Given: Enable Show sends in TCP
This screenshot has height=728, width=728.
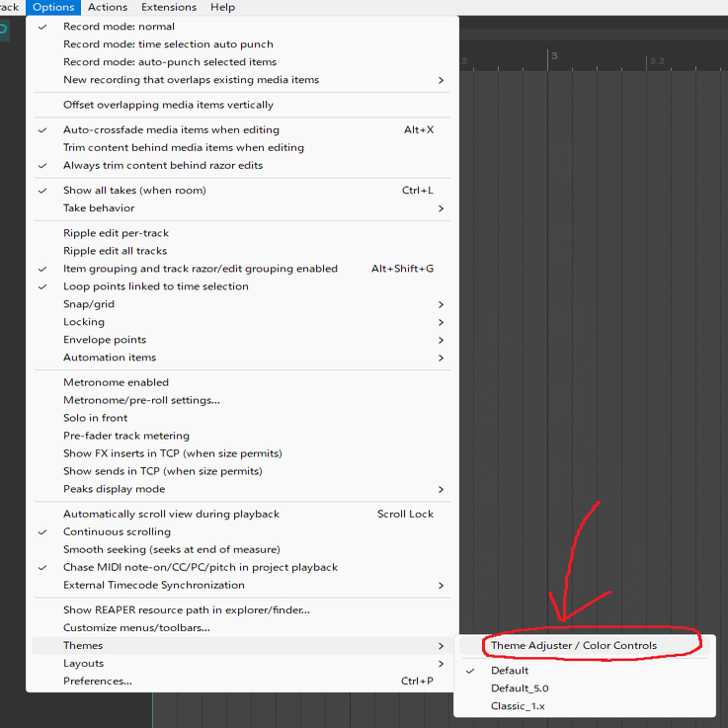Looking at the screenshot, I should pos(242,471).
